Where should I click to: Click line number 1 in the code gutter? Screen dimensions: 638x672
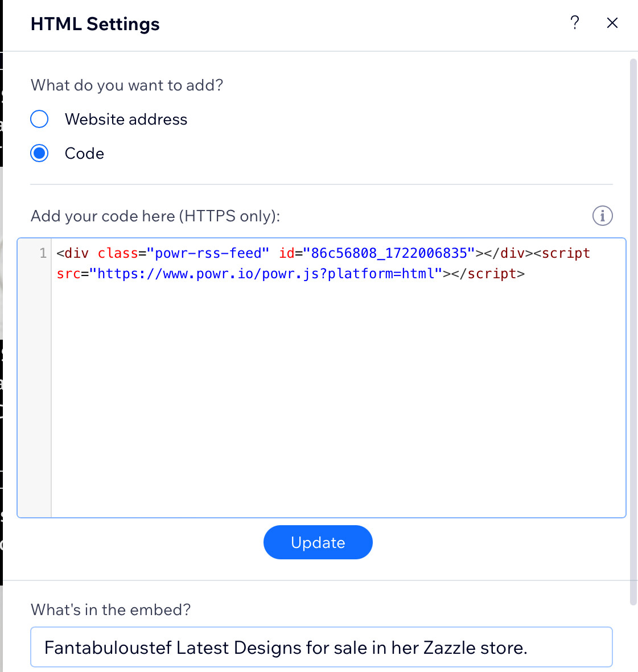click(43, 253)
